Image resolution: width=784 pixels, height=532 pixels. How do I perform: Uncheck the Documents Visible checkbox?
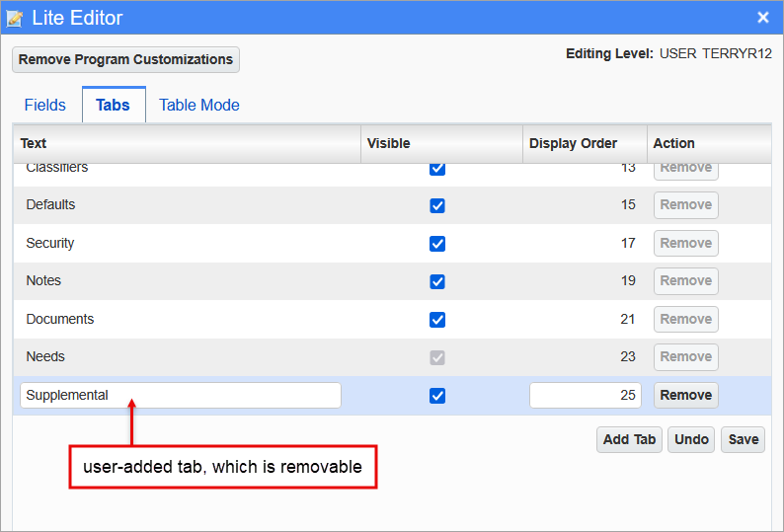[437, 320]
